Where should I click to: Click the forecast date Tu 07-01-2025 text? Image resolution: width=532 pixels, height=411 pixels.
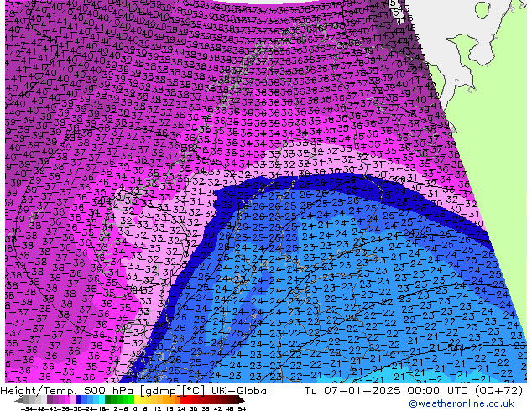point(352,391)
